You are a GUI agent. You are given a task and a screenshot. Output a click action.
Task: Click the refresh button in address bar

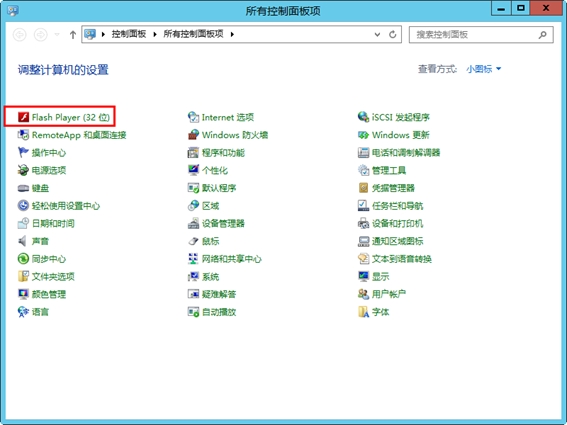click(393, 35)
